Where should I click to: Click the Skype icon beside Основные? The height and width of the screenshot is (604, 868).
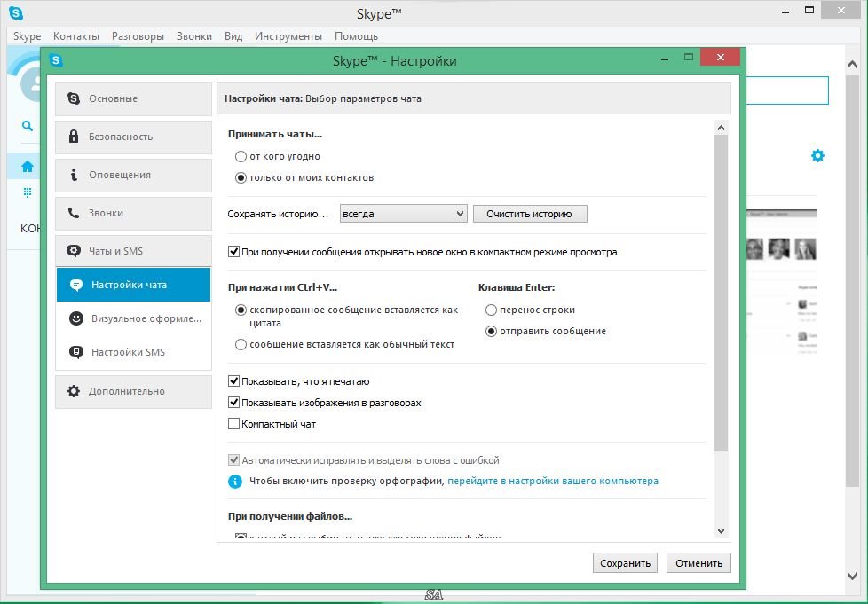(x=74, y=98)
